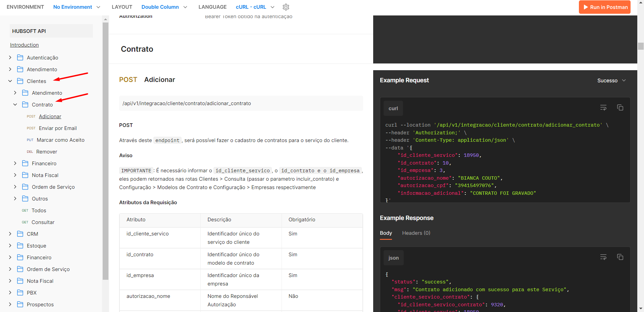This screenshot has width=644, height=312.
Task: Toggle word wrap in json response block
Action: [603, 257]
